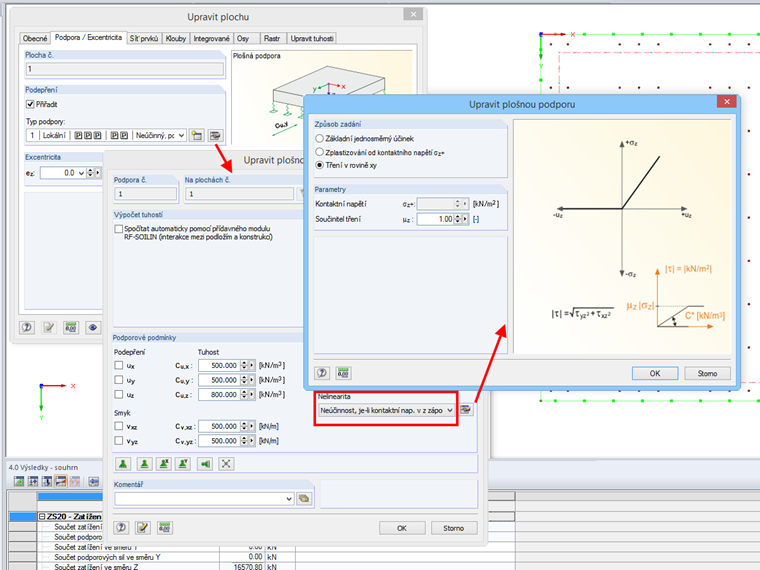Open units and decimals icon in Upravit plochu
Screen dimensions: 760x570
click(x=71, y=327)
